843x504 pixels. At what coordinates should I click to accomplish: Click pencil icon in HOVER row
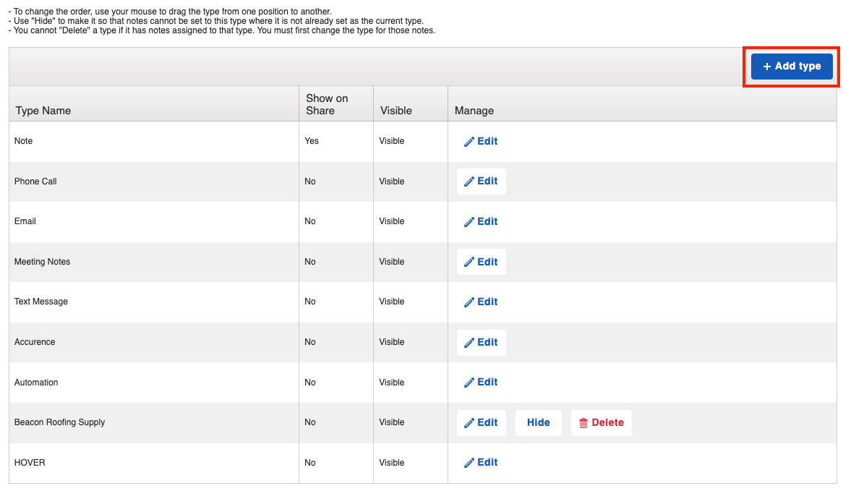tap(469, 463)
